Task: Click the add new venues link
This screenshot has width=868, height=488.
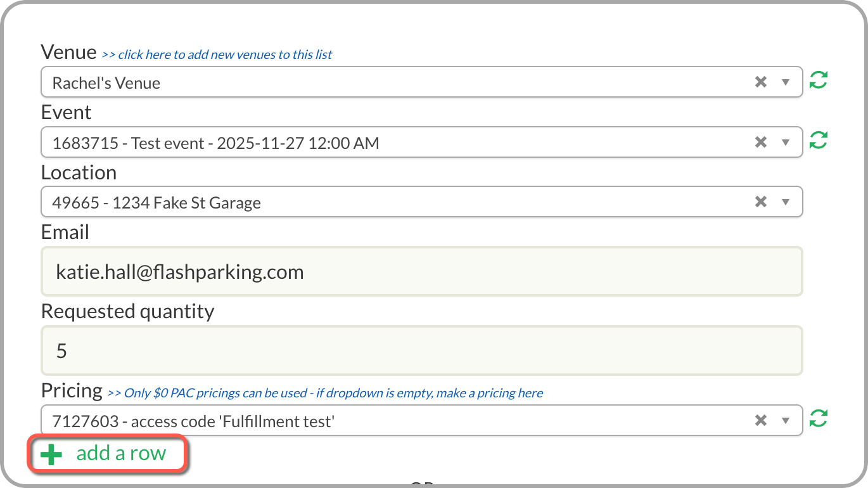Action: 217,55
